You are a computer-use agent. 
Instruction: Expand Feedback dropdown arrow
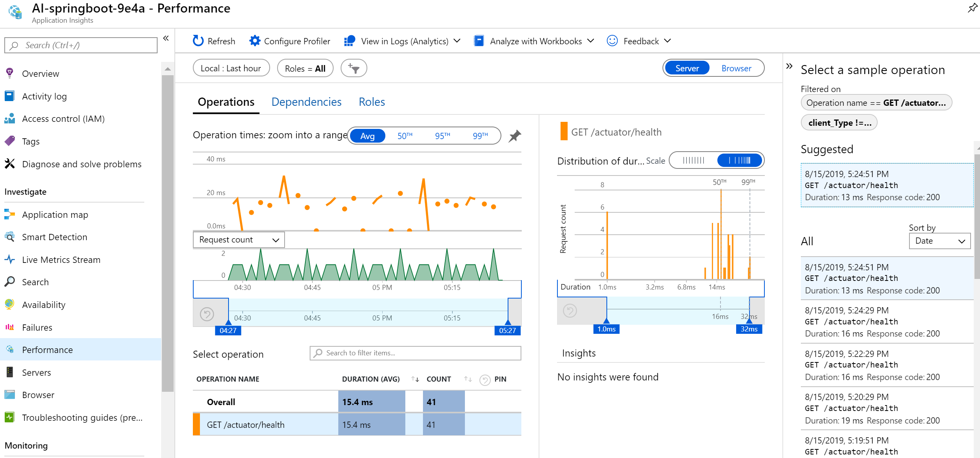coord(668,41)
